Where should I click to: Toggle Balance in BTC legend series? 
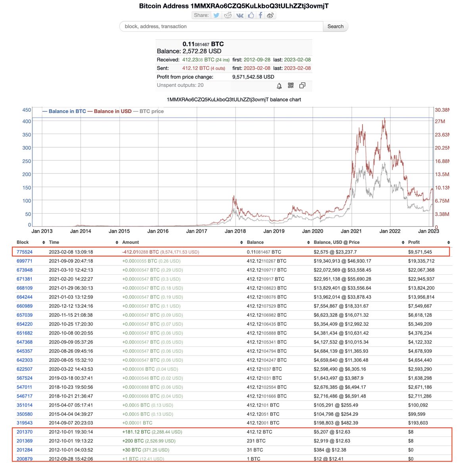point(64,111)
